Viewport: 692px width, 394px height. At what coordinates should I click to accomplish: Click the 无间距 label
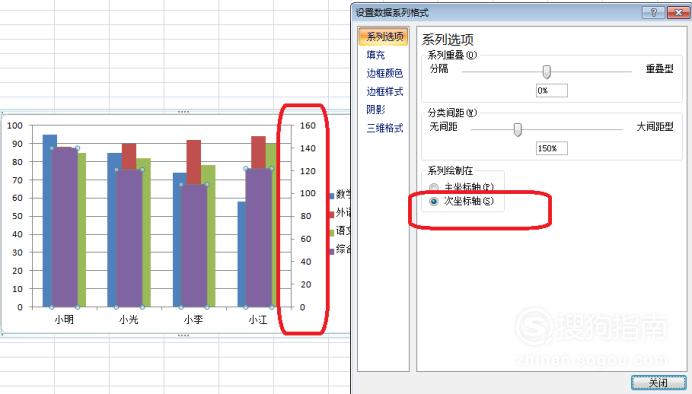click(443, 127)
